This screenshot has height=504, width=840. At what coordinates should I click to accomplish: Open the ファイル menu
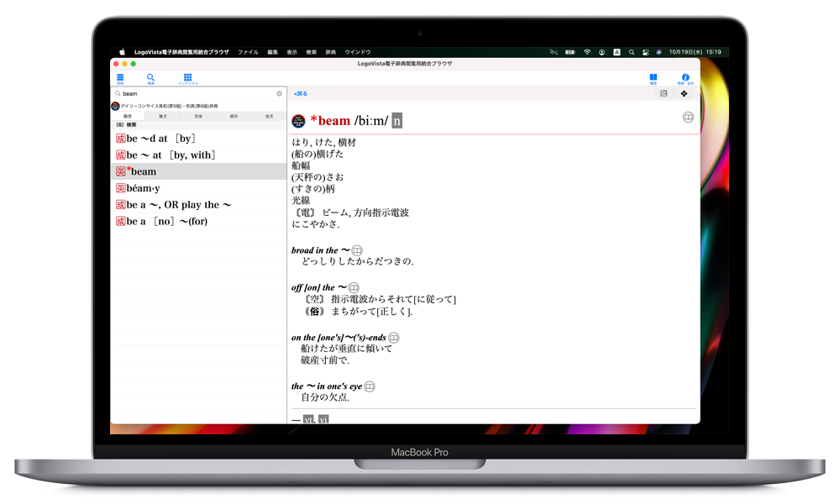coord(248,52)
